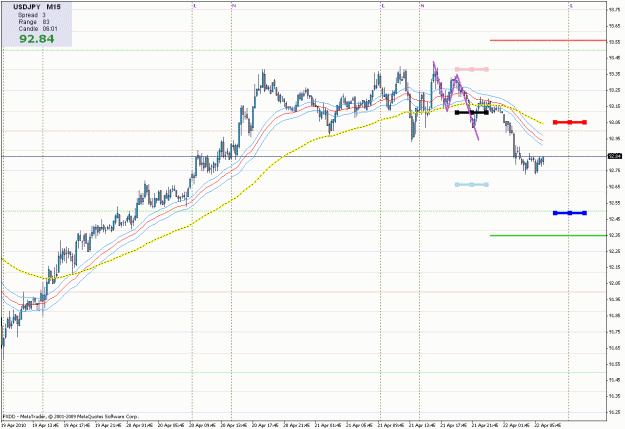625x429 pixels.
Task: Select the black horizontal segment on the chart
Action: pos(472,112)
